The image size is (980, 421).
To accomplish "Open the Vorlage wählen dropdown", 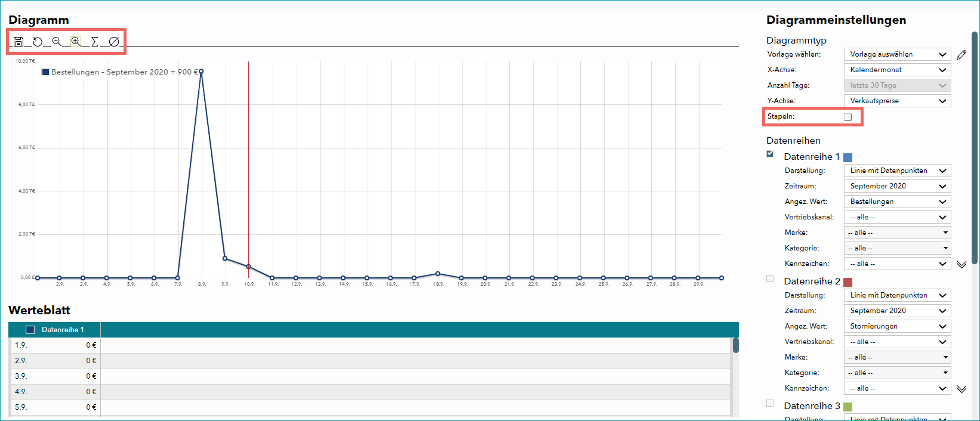I will 897,54.
